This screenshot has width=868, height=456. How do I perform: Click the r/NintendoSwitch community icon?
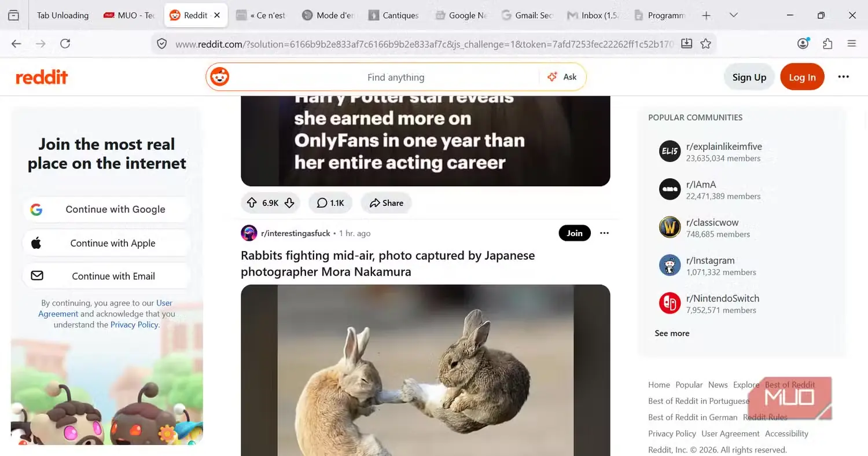point(670,303)
